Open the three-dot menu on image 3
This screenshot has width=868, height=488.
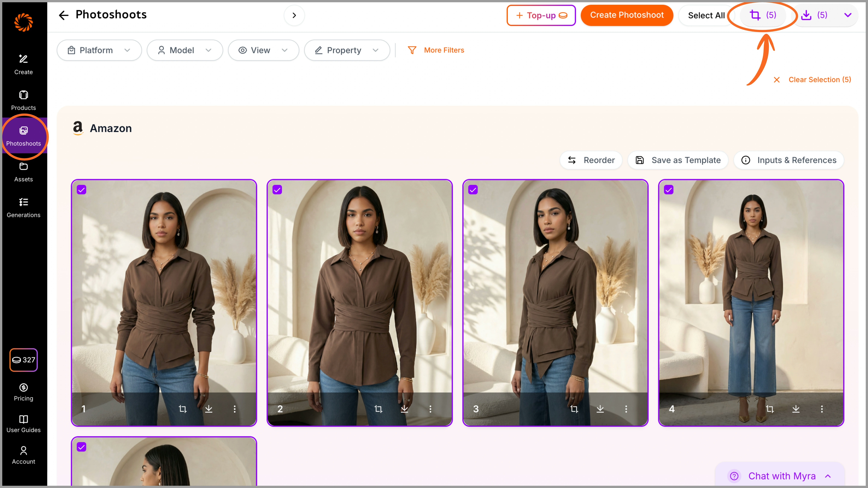pos(626,409)
